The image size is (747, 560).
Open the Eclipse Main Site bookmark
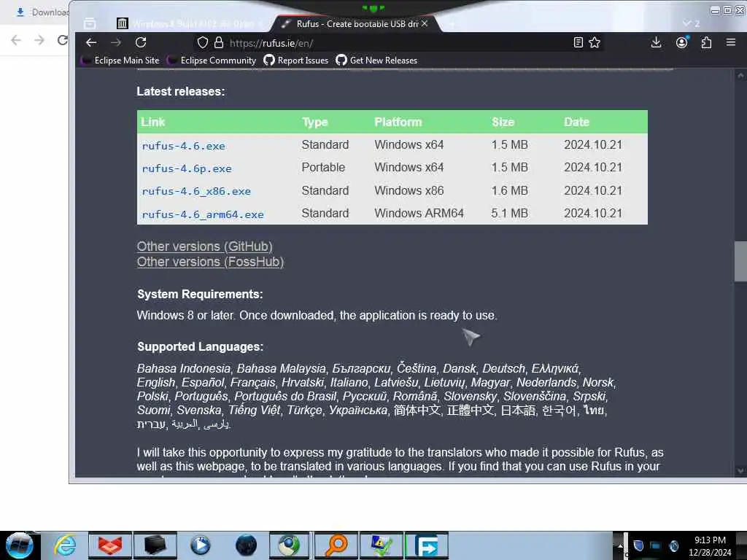pos(120,61)
